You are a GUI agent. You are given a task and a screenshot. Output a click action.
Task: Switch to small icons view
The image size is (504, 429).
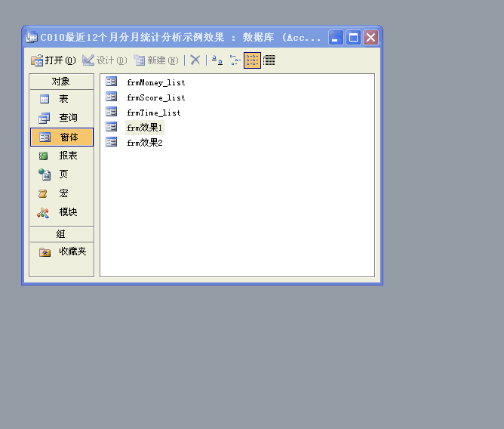(x=235, y=60)
